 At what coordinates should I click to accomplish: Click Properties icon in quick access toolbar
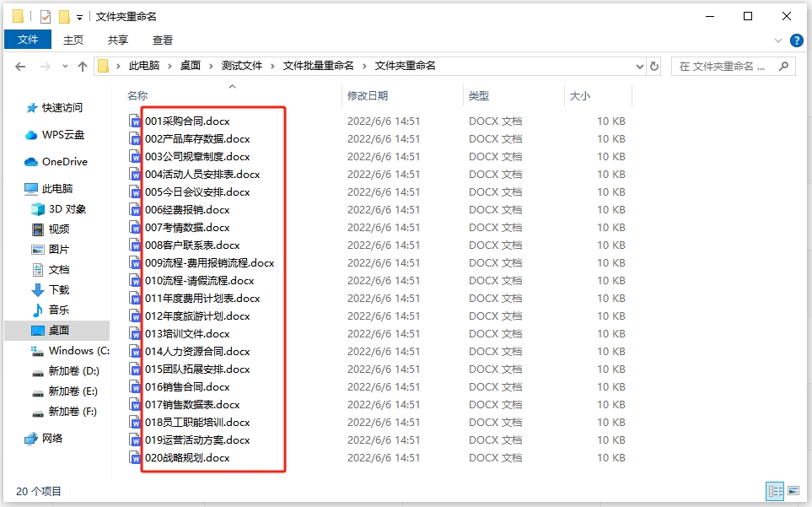coord(46,17)
